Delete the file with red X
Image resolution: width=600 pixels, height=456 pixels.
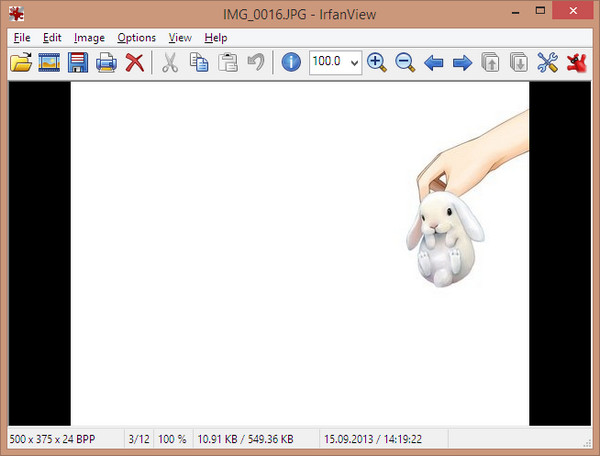(134, 63)
